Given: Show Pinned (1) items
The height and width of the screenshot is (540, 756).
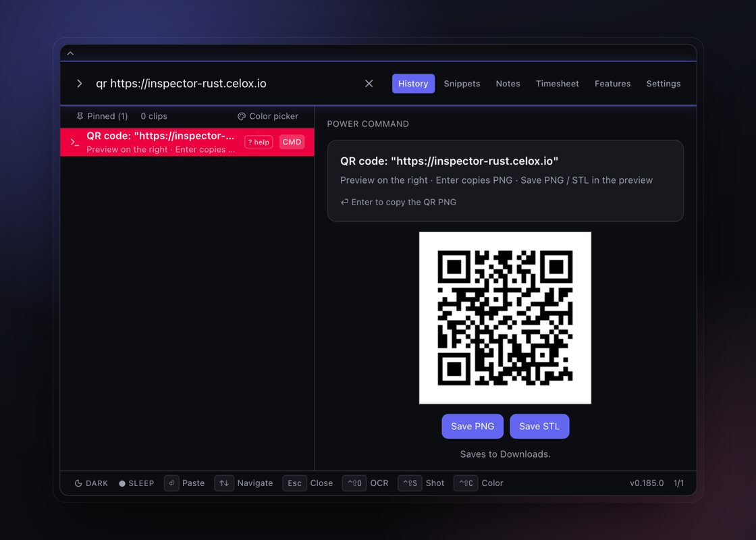Looking at the screenshot, I should 102,116.
